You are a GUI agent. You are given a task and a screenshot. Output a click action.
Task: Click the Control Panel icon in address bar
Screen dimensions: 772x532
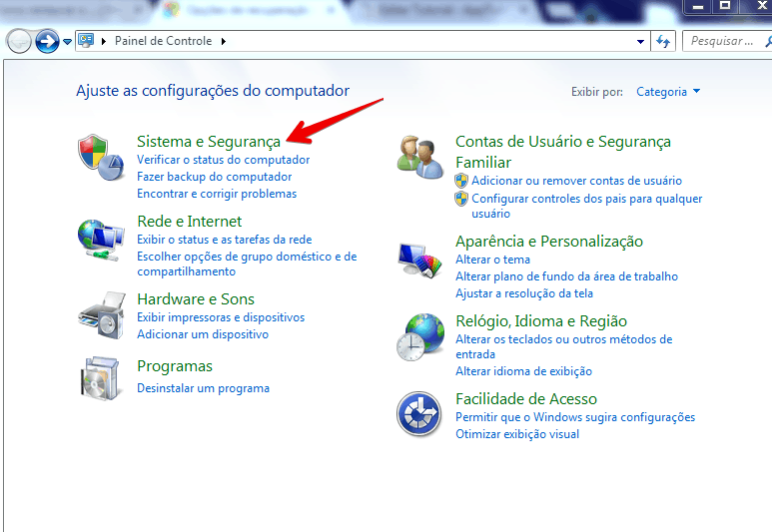click(86, 41)
